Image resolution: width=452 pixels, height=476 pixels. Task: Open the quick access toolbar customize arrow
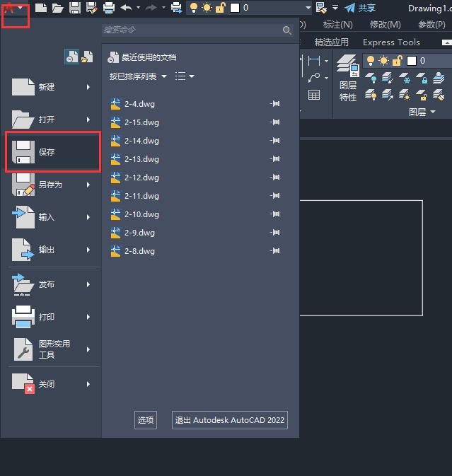point(335,7)
